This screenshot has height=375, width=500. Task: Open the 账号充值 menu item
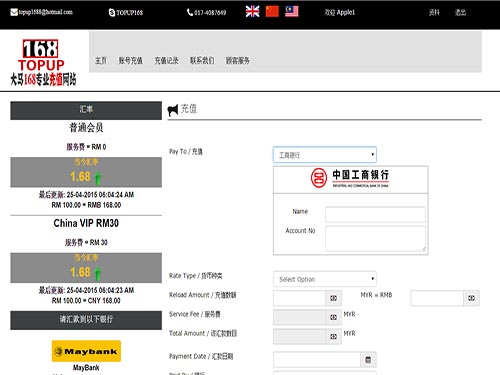pos(131,61)
